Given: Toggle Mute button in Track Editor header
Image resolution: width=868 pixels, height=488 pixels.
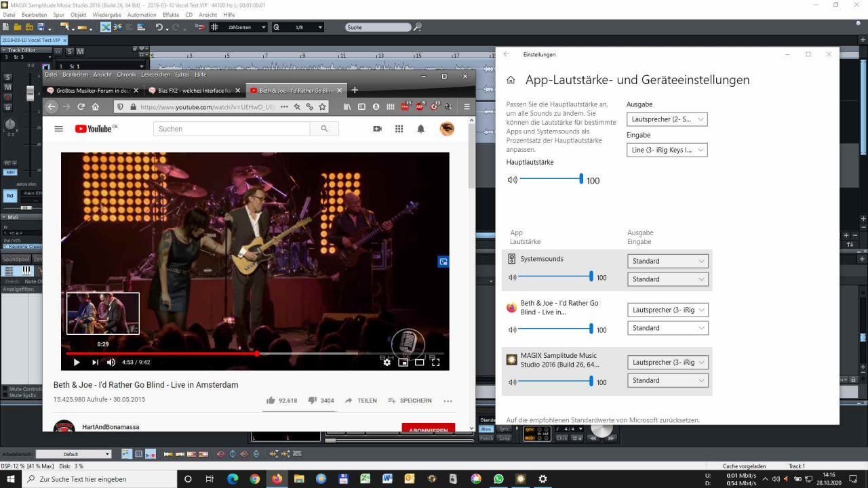Looking at the screenshot, I should point(80,52).
